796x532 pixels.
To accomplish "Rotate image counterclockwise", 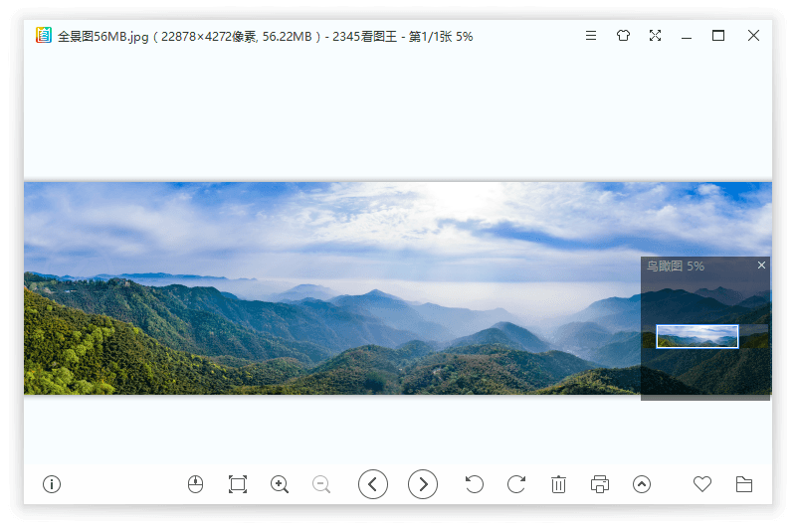I will click(x=475, y=484).
